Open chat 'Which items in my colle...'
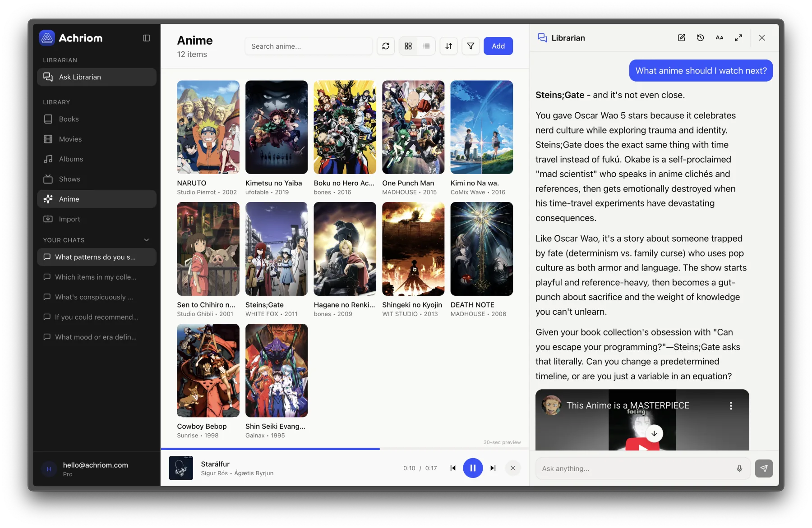 pos(97,277)
